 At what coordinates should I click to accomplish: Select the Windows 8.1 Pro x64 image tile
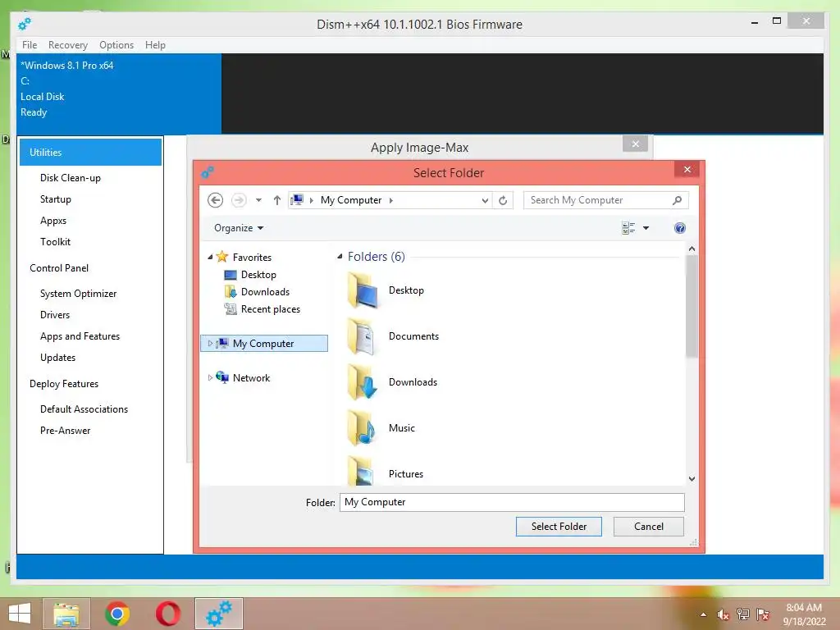pyautogui.click(x=118, y=94)
